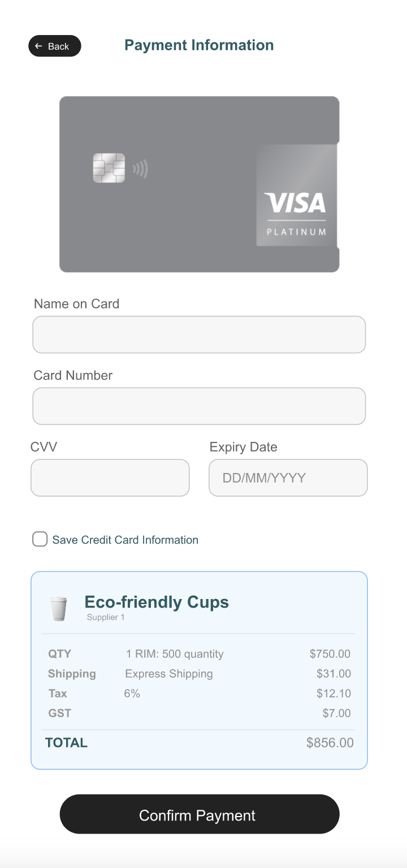Image resolution: width=407 pixels, height=868 pixels.
Task: Click the Eco-friendly Cups product title
Action: 157,602
